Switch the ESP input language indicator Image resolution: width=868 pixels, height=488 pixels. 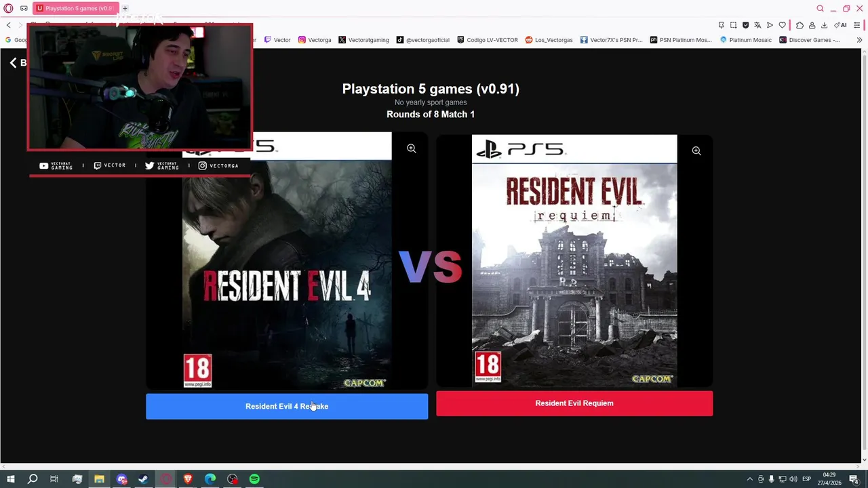[x=806, y=479]
